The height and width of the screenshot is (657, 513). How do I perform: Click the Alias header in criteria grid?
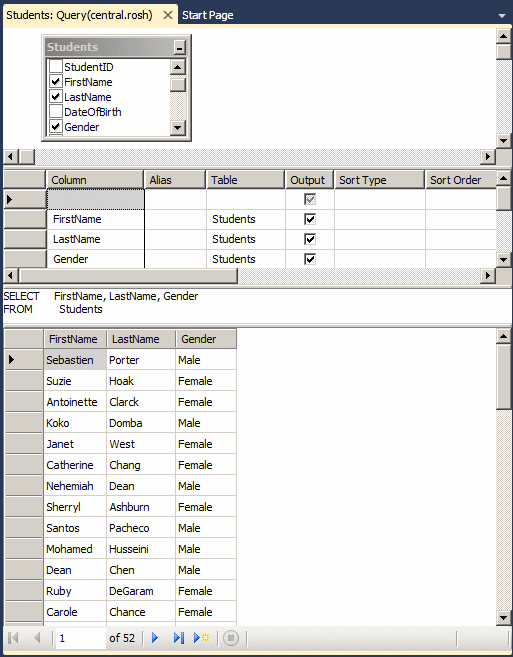[175, 180]
